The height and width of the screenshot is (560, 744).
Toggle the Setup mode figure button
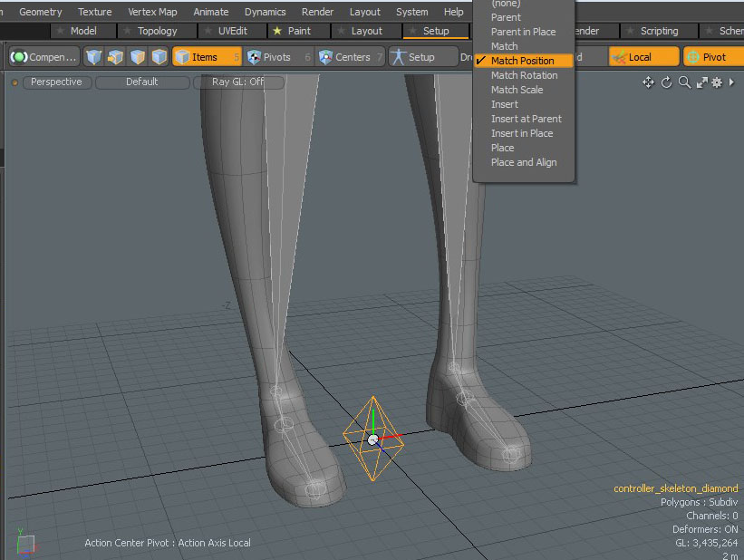pos(423,57)
